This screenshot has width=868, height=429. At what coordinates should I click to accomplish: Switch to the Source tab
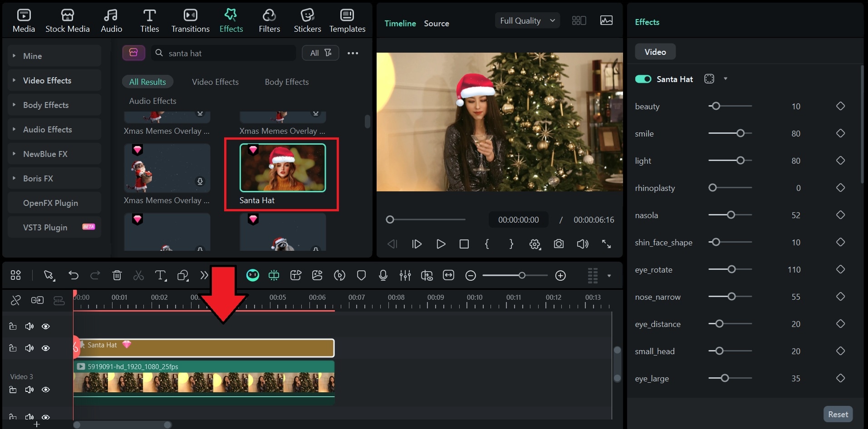point(436,23)
